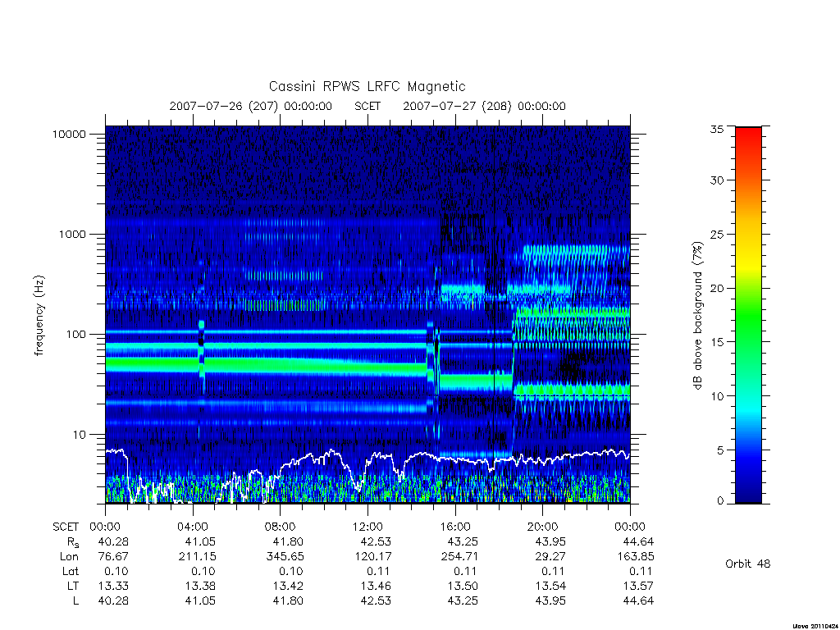Click the 'Lon' row label

[69, 557]
